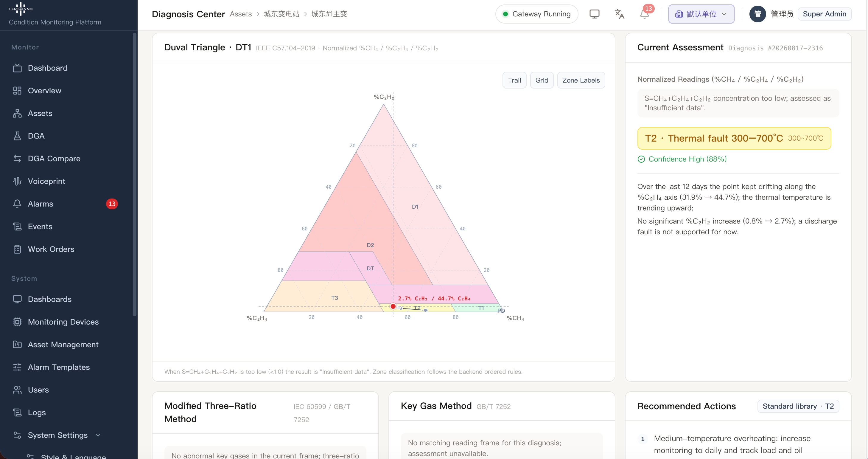Click the Assets hierarchy icon
Image resolution: width=868 pixels, height=459 pixels.
[17, 113]
